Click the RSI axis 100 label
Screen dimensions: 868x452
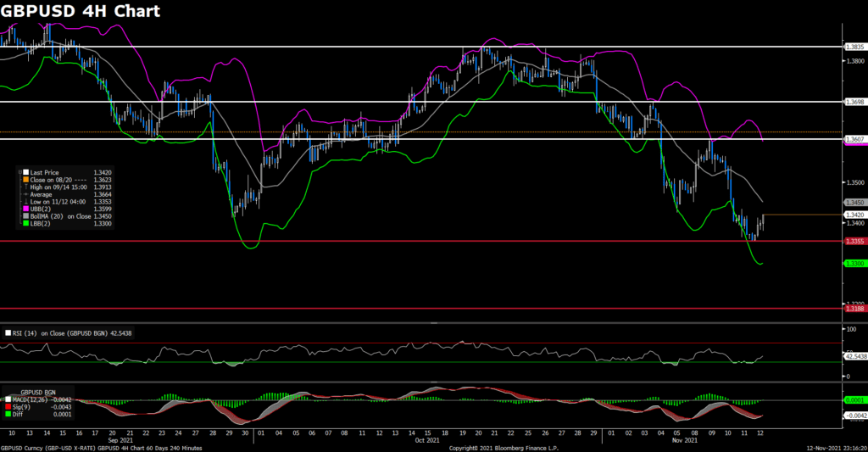click(852, 329)
